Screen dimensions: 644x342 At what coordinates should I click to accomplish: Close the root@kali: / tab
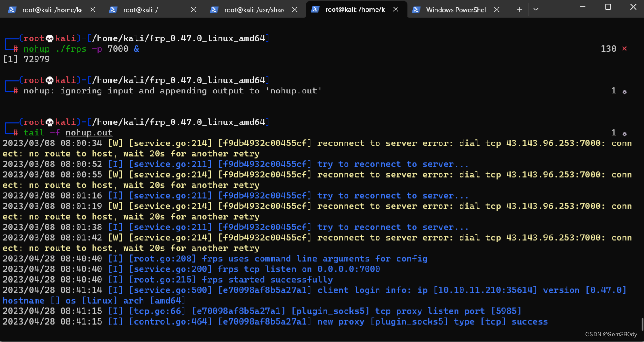pos(194,9)
